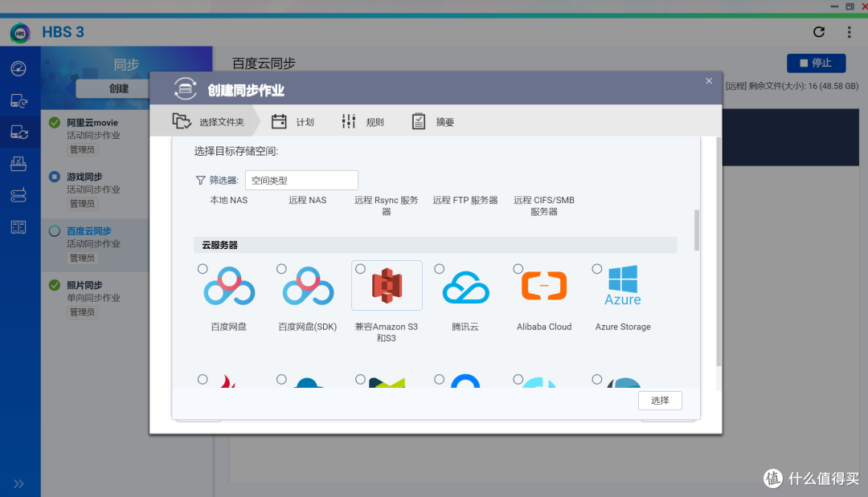Viewport: 868px width, 497px height.
Task: Click the Azure Storage logo
Action: coord(623,285)
